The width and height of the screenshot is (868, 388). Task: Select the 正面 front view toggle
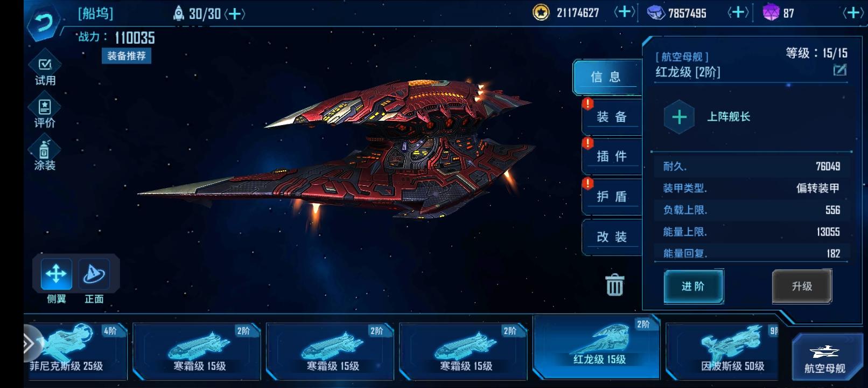click(x=94, y=274)
